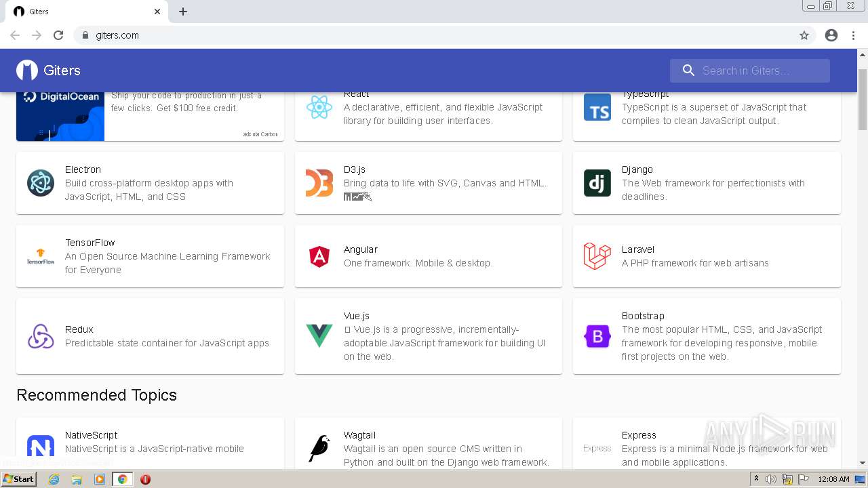Click the scrollbar down arrow
This screenshot has width=868, height=488.
863,463
